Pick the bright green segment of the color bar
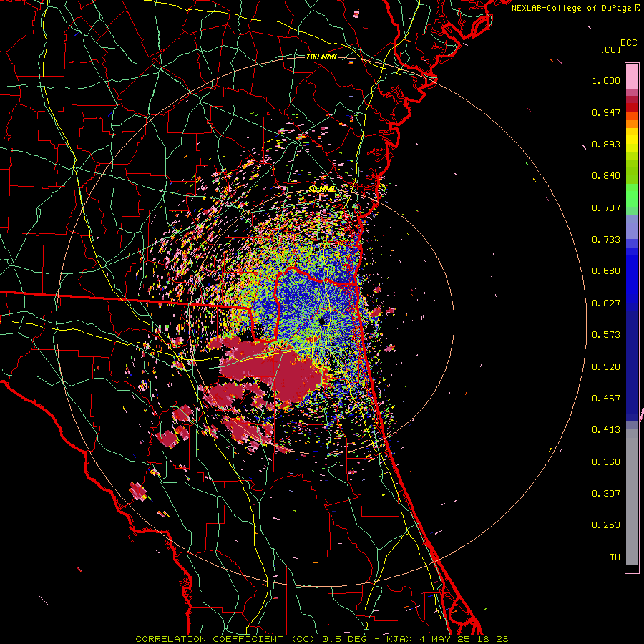The height and width of the screenshot is (644, 644). (632, 195)
